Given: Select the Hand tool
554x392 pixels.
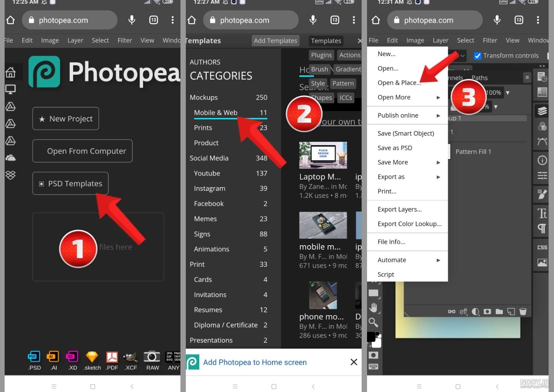Looking at the screenshot, I should click(x=374, y=307).
